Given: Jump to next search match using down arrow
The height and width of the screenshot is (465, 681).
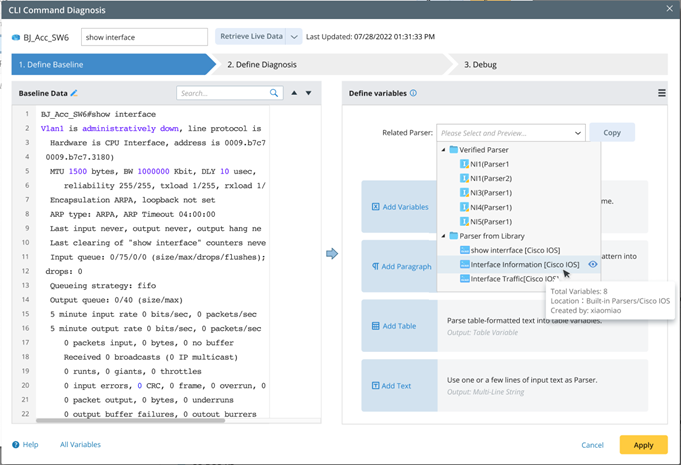Looking at the screenshot, I should [309, 93].
